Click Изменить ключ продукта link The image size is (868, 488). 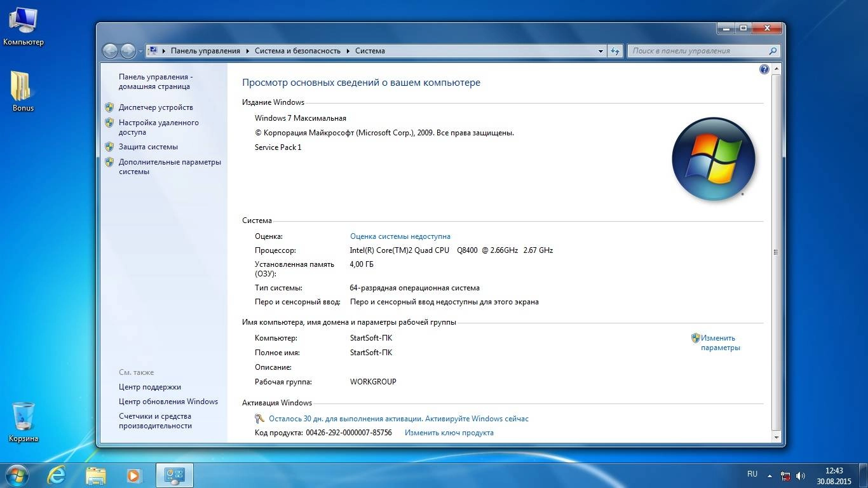pyautogui.click(x=449, y=433)
